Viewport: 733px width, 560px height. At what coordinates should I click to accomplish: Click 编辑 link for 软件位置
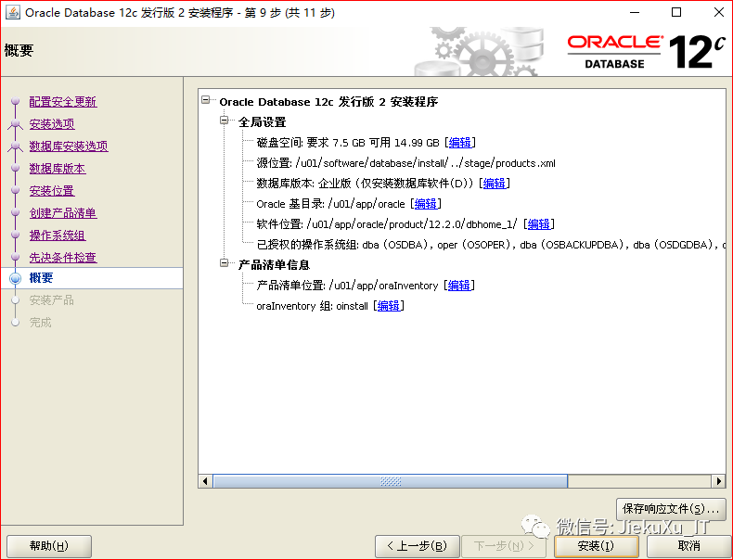tap(539, 224)
